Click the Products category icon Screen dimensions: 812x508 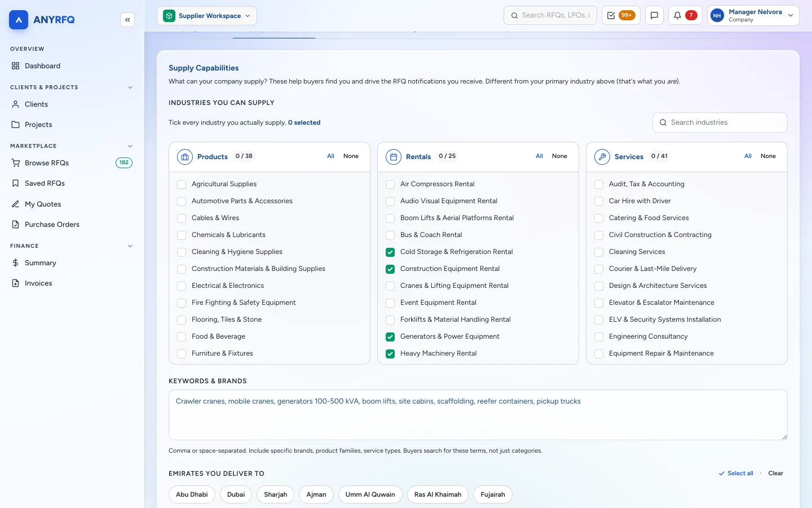tap(185, 157)
